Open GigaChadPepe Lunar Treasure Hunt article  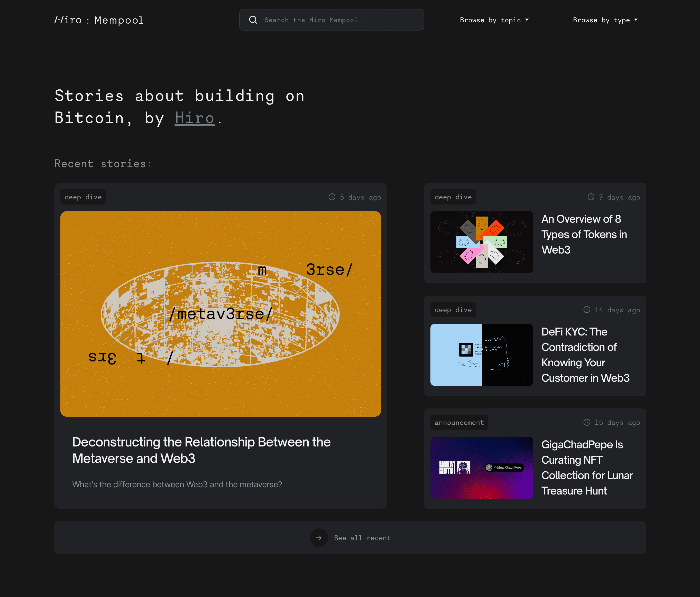tap(587, 468)
